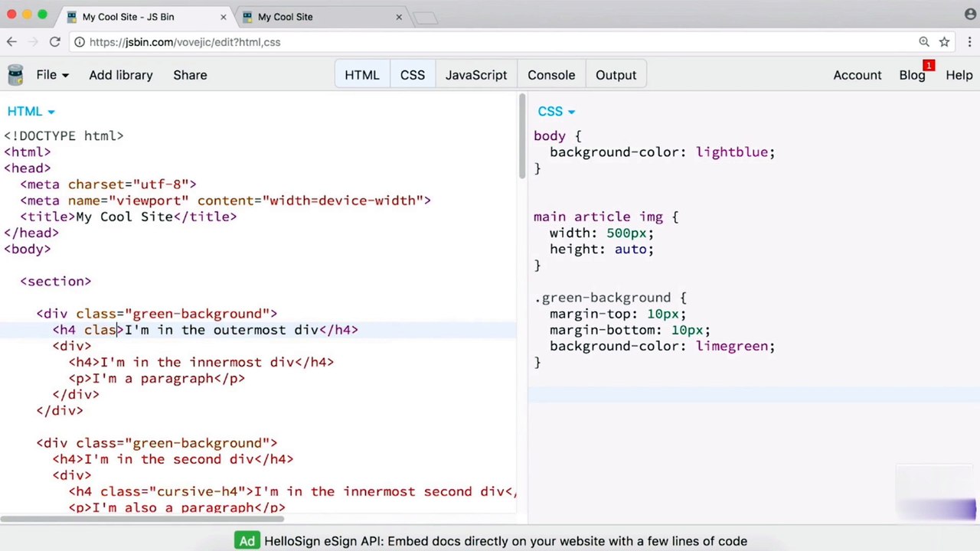Image resolution: width=980 pixels, height=551 pixels.
Task: Reload the page with the refresh icon
Action: tap(54, 42)
